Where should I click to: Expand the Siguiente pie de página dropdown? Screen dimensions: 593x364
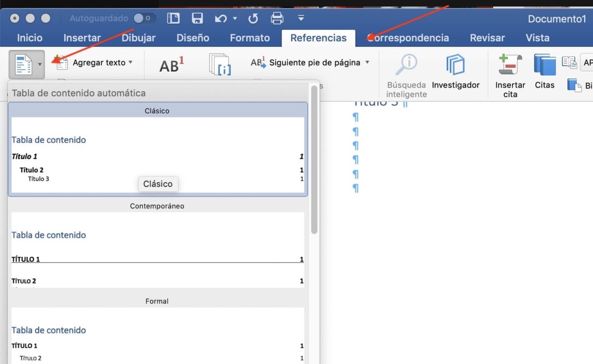coord(368,63)
